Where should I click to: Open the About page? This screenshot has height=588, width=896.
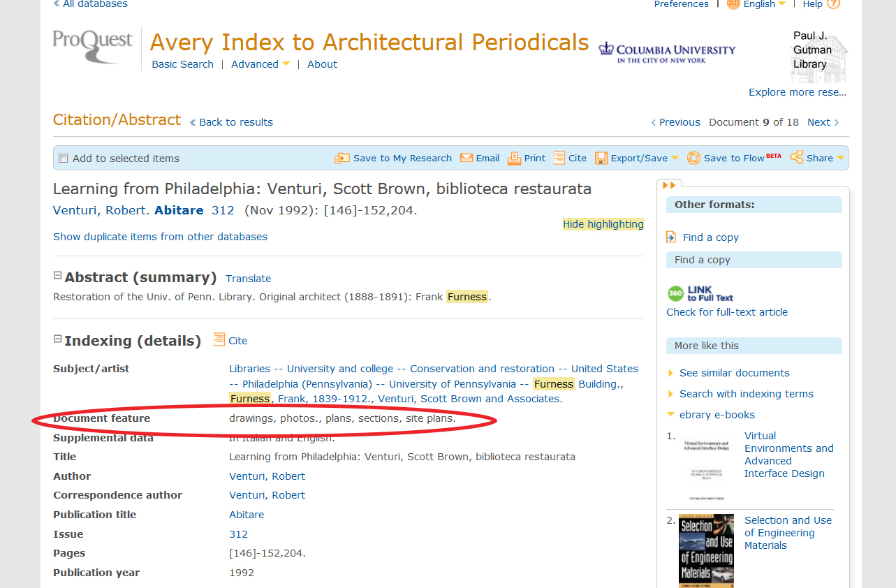322,64
